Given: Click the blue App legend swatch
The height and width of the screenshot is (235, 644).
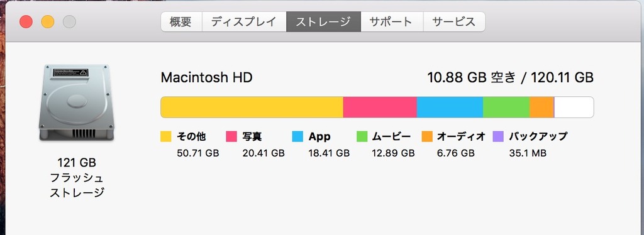Looking at the screenshot, I should pos(297,136).
